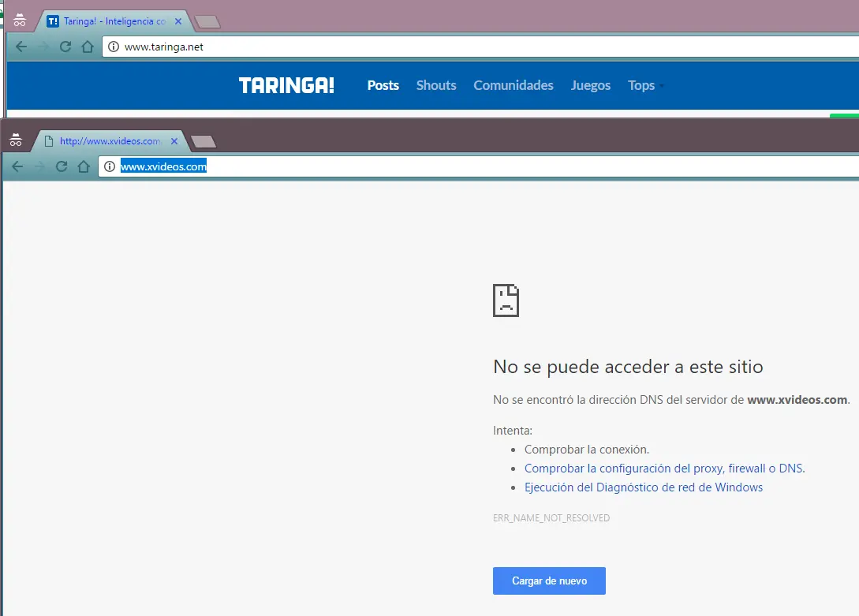
Task: Click the home icon in the Taringa window
Action: (88, 47)
